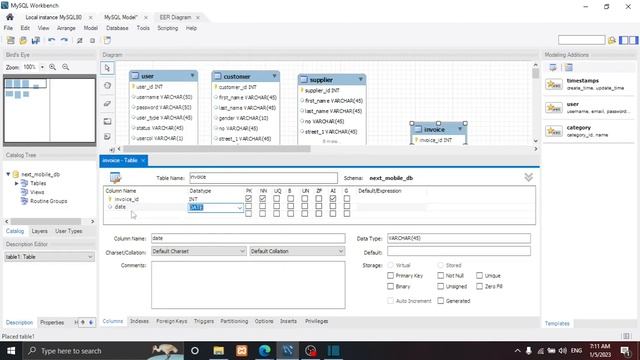Toggle PK checkbox for invoice_id row
The height and width of the screenshot is (360, 640).
[x=249, y=199]
